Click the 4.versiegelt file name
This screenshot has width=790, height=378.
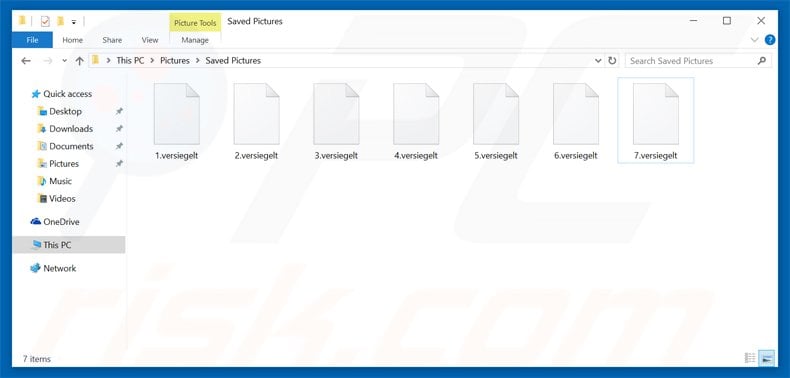tap(416, 156)
